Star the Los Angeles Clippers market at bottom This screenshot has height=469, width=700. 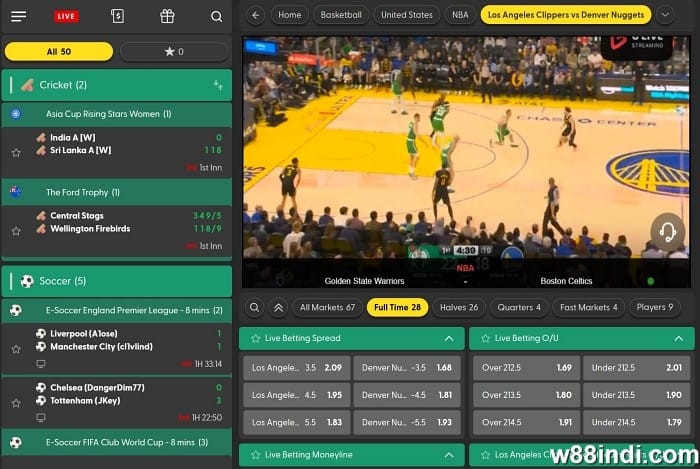click(x=485, y=455)
